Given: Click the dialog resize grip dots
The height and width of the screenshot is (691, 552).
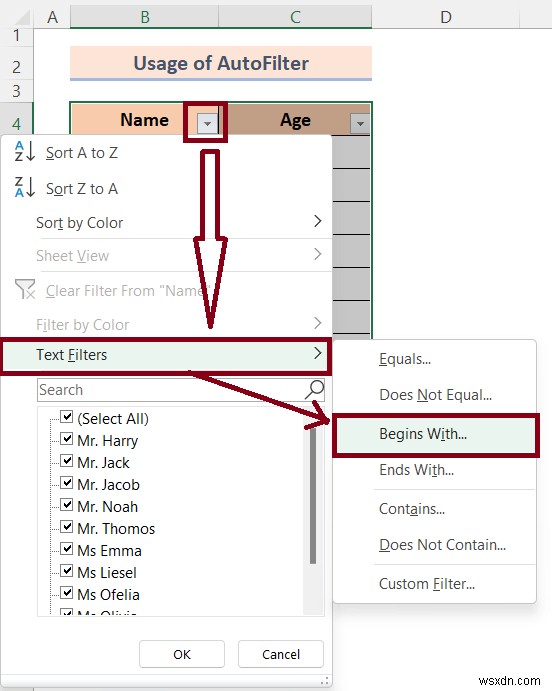Looking at the screenshot, I should pos(324,680).
